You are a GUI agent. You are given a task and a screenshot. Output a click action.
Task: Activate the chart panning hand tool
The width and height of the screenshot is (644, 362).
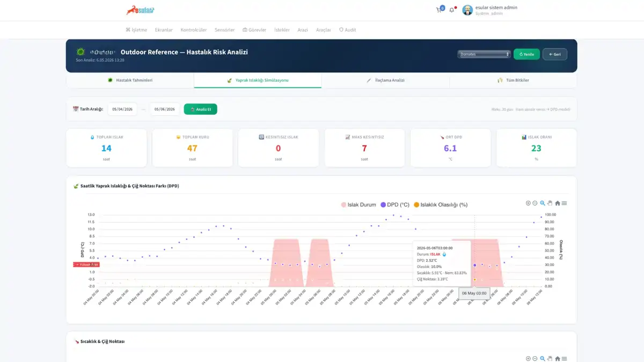(x=550, y=203)
